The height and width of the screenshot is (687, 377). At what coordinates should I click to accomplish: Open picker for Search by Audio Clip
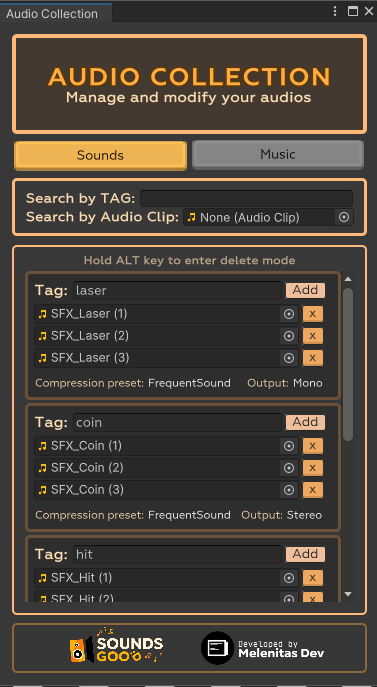click(344, 217)
